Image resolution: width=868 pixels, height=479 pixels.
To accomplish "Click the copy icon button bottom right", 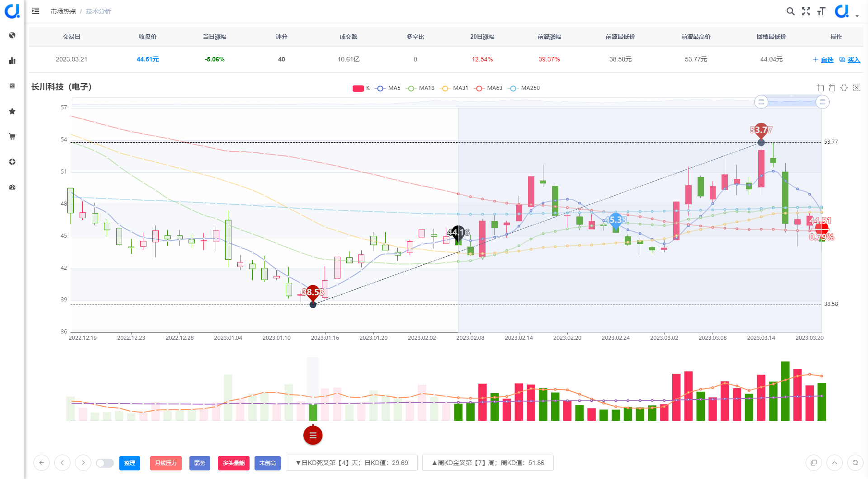I will coord(814,463).
